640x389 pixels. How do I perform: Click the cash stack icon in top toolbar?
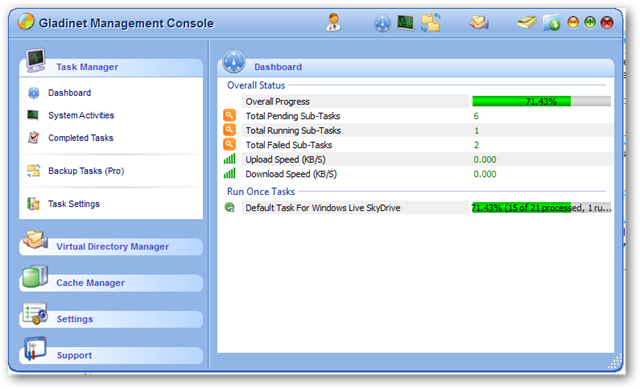[527, 22]
